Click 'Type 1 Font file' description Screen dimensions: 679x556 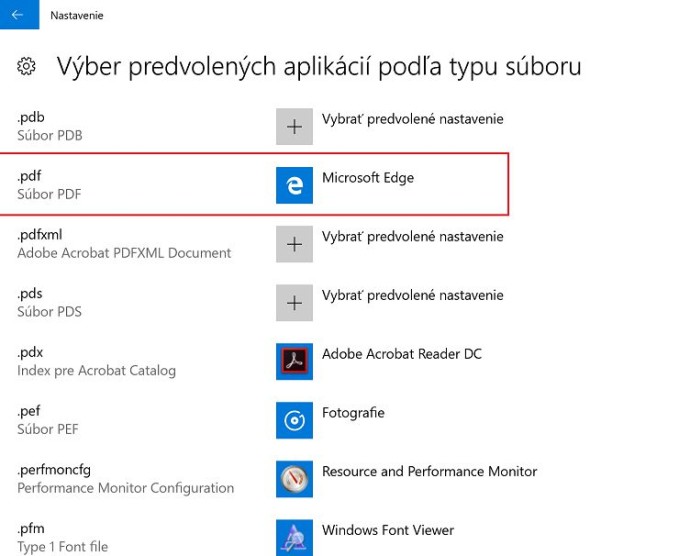(x=63, y=547)
